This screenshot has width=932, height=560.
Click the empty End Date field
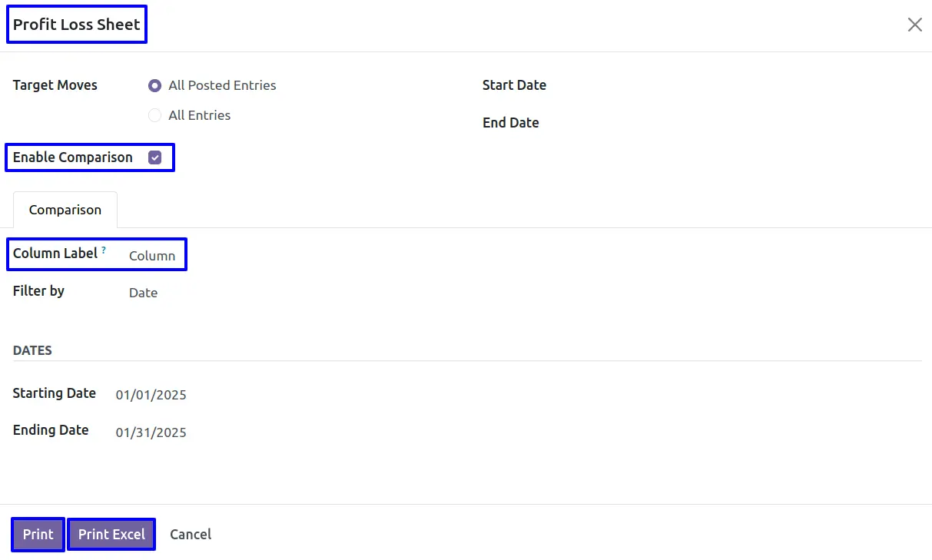[x=692, y=123]
